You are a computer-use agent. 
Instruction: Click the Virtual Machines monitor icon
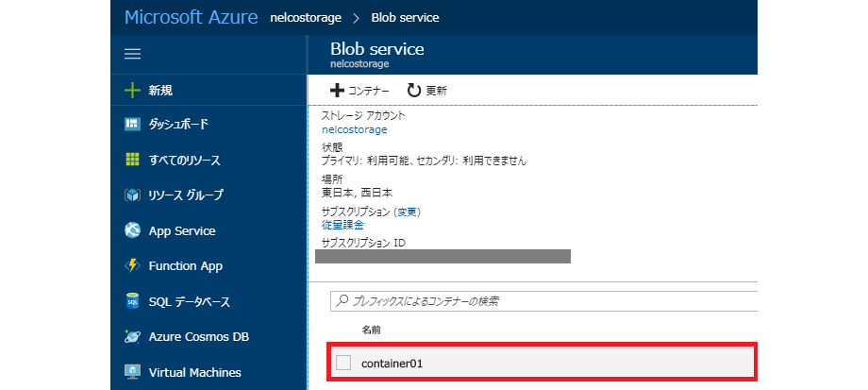click(132, 372)
